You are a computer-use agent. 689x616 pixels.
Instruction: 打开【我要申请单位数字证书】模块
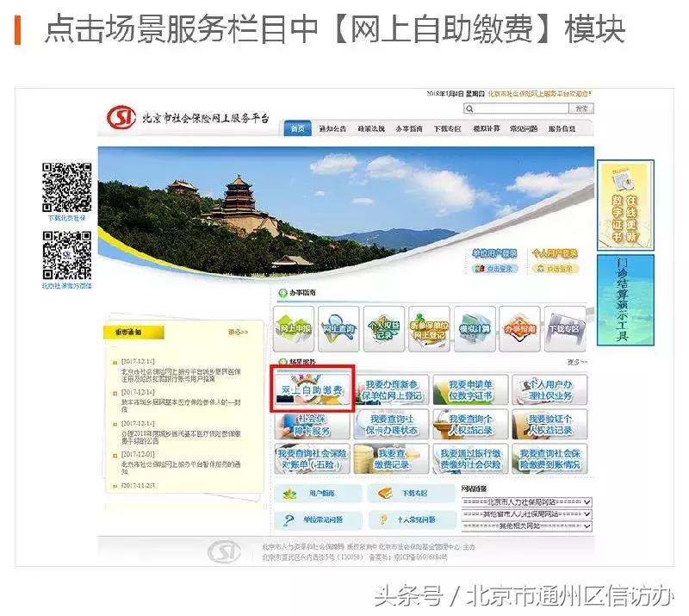click(x=472, y=389)
